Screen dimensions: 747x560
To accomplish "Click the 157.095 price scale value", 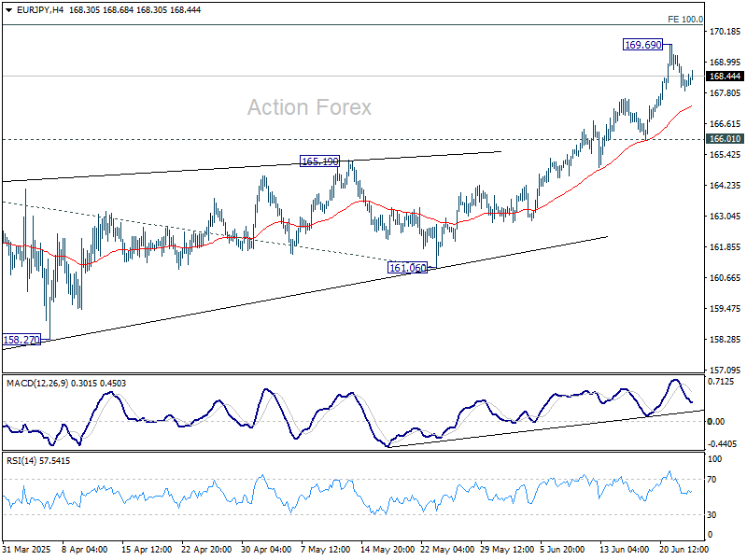I will tap(726, 370).
